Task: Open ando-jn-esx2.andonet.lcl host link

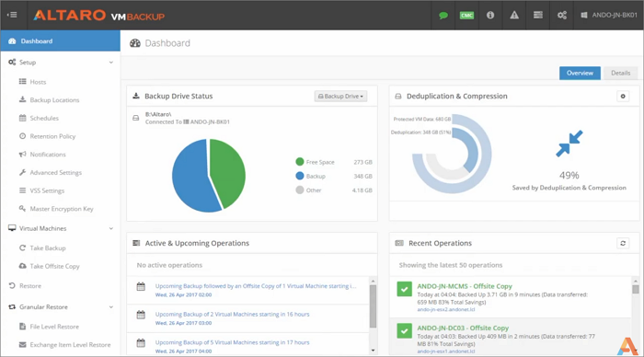Action: (x=446, y=309)
